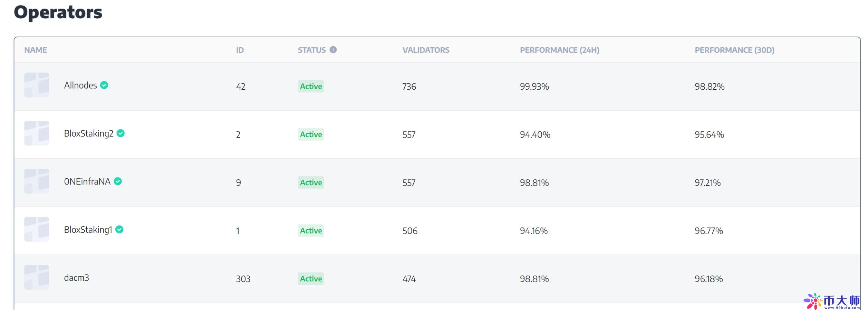Click the verified badge beside BloxStaking2
Viewport: 868px width, 310px height.
point(120,133)
